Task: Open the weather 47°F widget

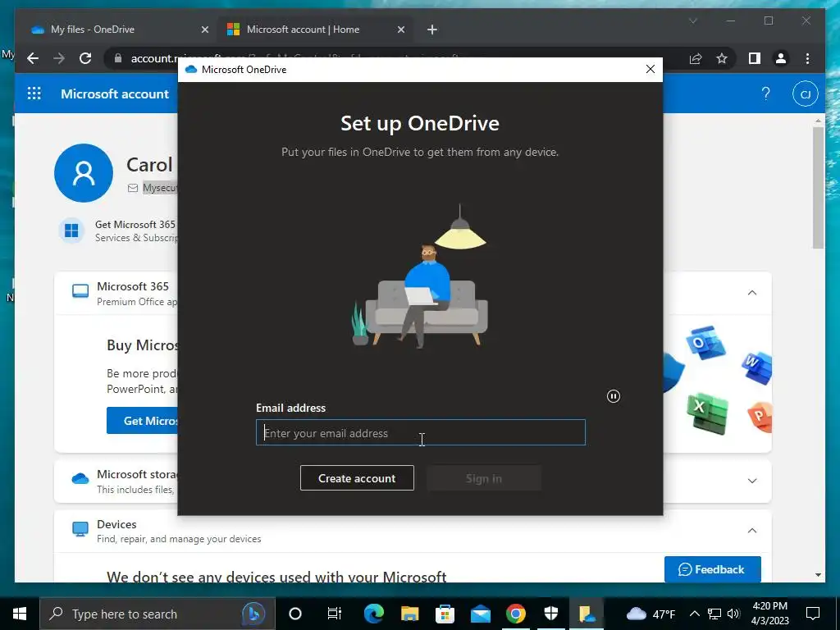Action: click(651, 614)
